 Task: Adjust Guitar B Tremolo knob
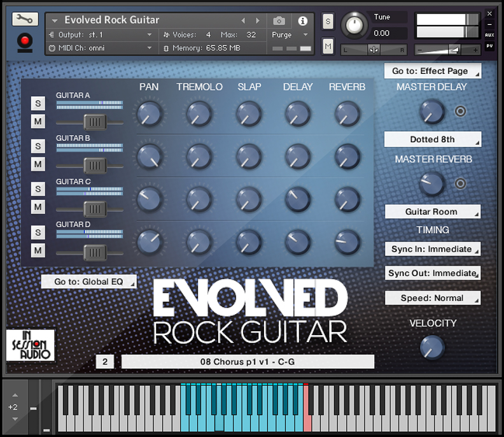[x=199, y=157]
